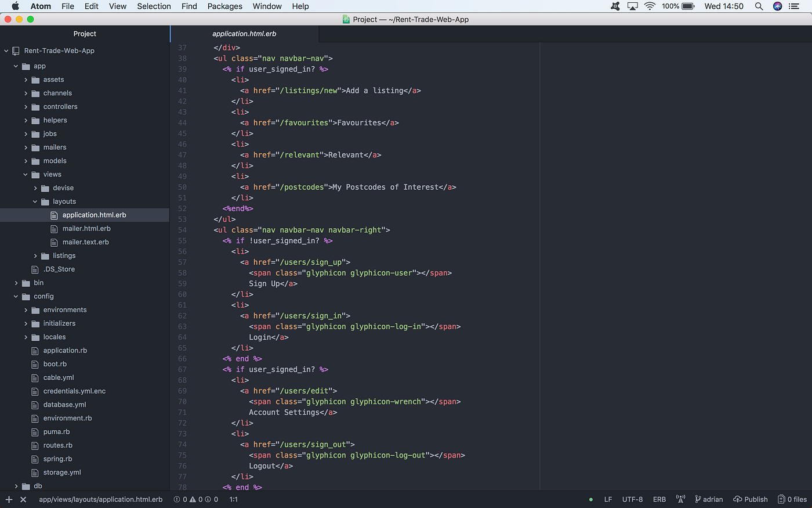Click the 1:1 cursor position
The width and height of the screenshot is (812, 508).
coord(233,499)
